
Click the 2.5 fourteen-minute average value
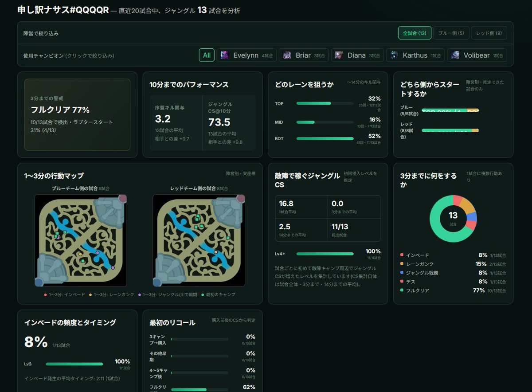[285, 227]
